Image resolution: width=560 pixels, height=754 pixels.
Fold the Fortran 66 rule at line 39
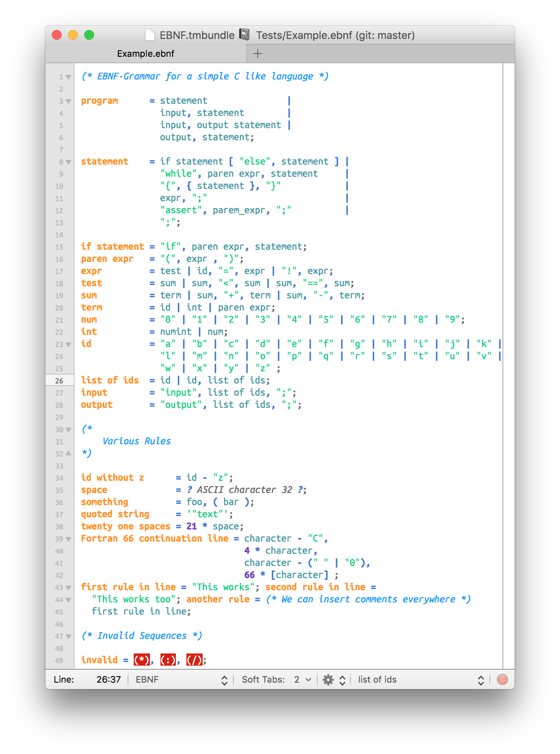68,539
